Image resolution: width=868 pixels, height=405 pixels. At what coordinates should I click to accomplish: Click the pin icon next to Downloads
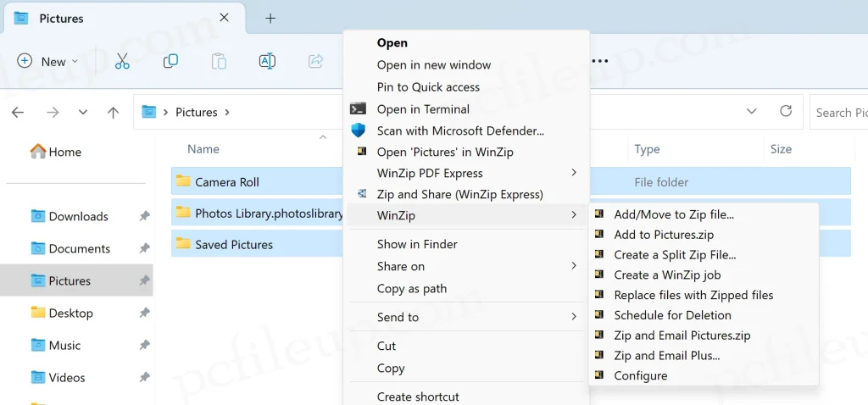pos(144,216)
